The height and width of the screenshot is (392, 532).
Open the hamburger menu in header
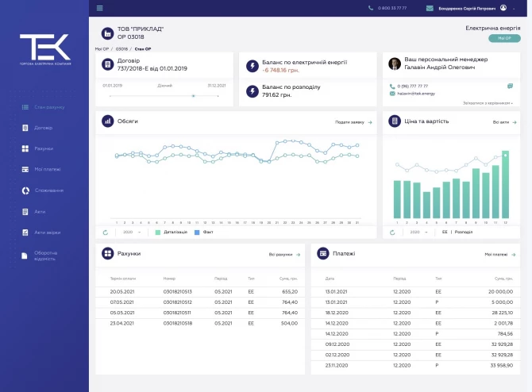99,8
